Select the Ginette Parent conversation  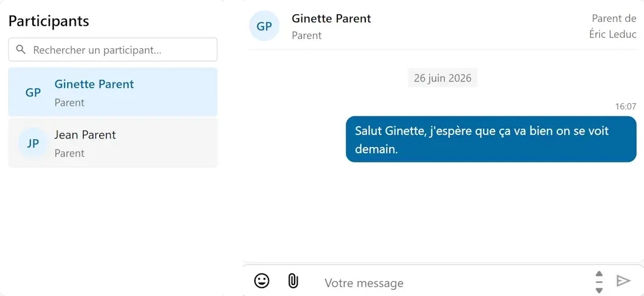113,92
